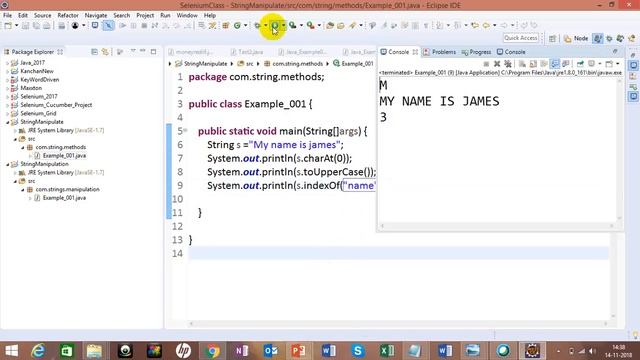This screenshot has height=360, width=640.
Task: Open the Excel icon in taskbar
Action: (x=387, y=351)
